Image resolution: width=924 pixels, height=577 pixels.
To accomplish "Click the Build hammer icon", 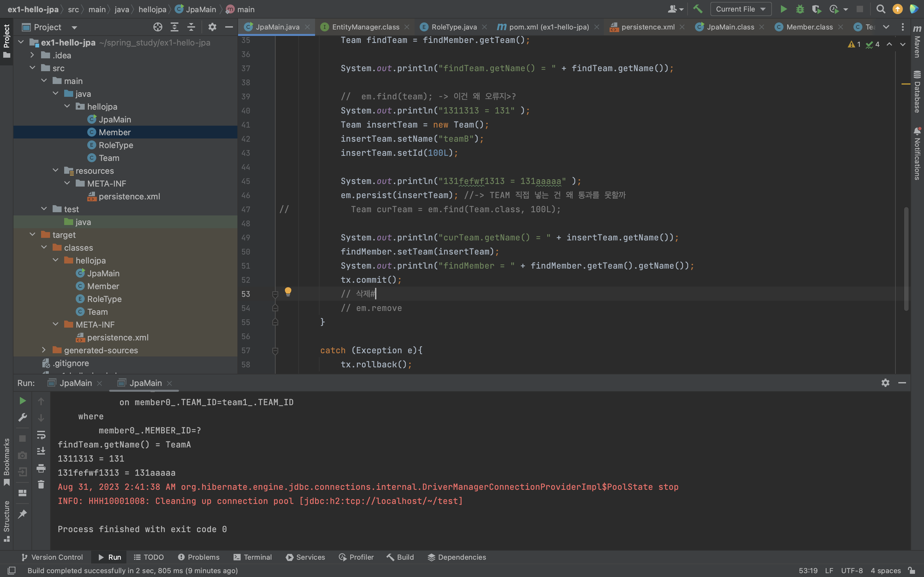I will point(697,9).
